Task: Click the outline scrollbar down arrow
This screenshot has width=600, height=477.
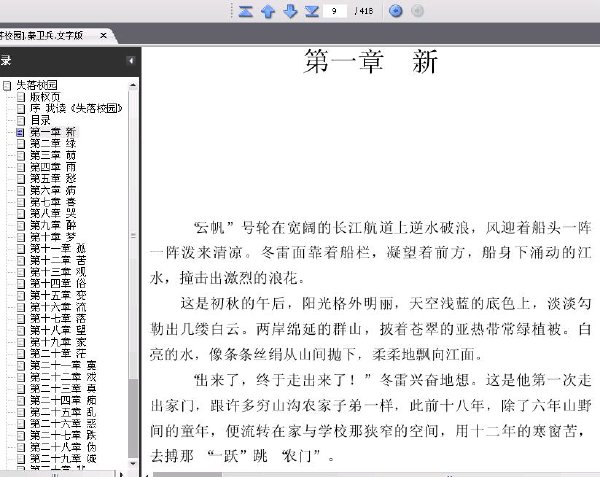Action: tap(133, 463)
